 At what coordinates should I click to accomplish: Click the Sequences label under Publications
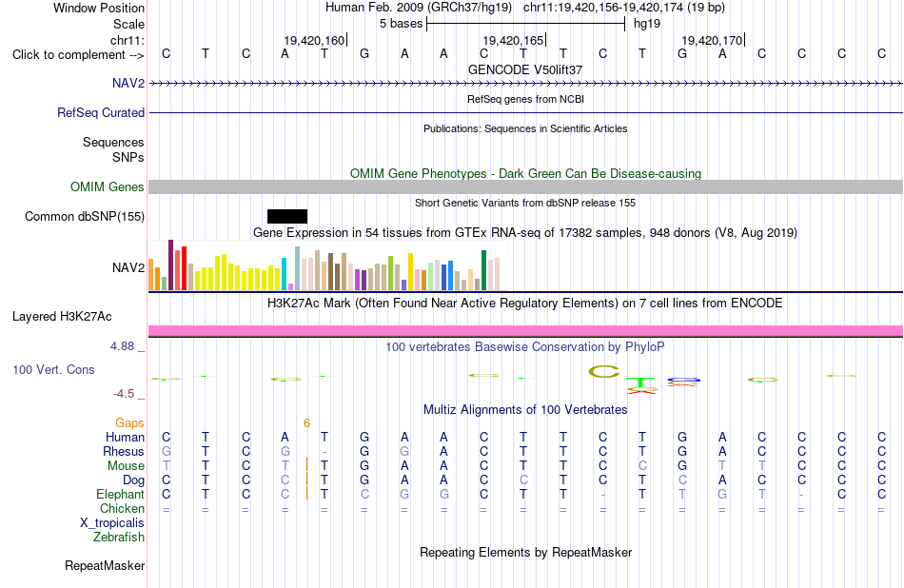pyautogui.click(x=113, y=142)
